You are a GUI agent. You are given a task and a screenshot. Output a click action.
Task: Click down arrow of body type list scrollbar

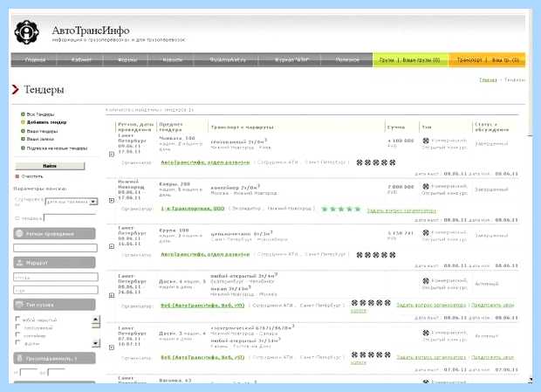coord(96,343)
